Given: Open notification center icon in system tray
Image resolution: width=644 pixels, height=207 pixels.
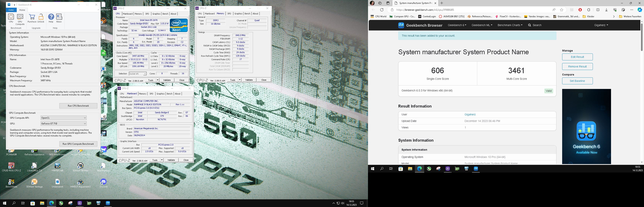Looking at the screenshot, I should click(x=361, y=203).
